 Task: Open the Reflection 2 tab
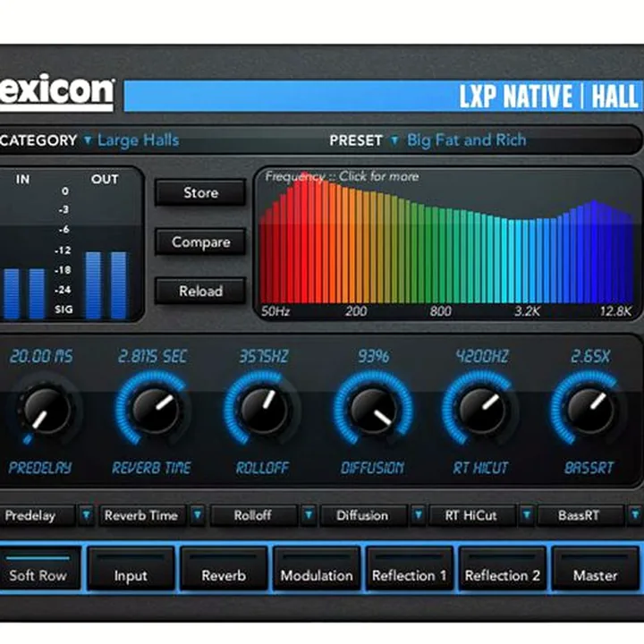(503, 569)
